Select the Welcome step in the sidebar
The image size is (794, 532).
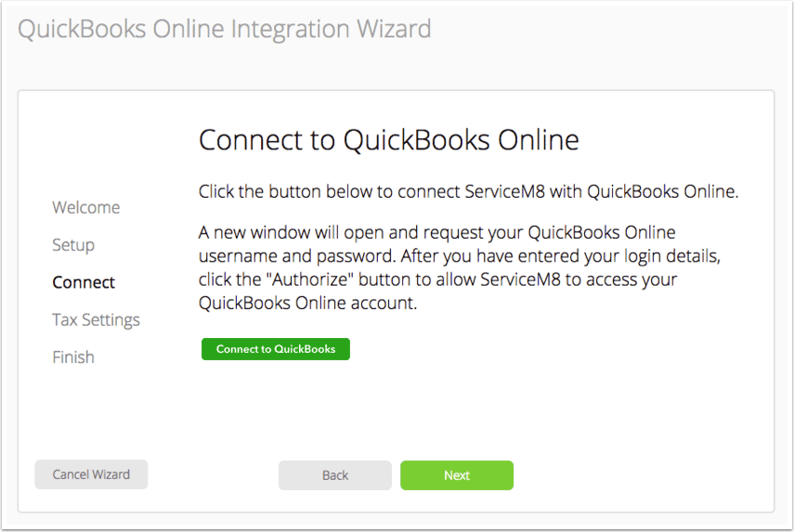pyautogui.click(x=86, y=208)
